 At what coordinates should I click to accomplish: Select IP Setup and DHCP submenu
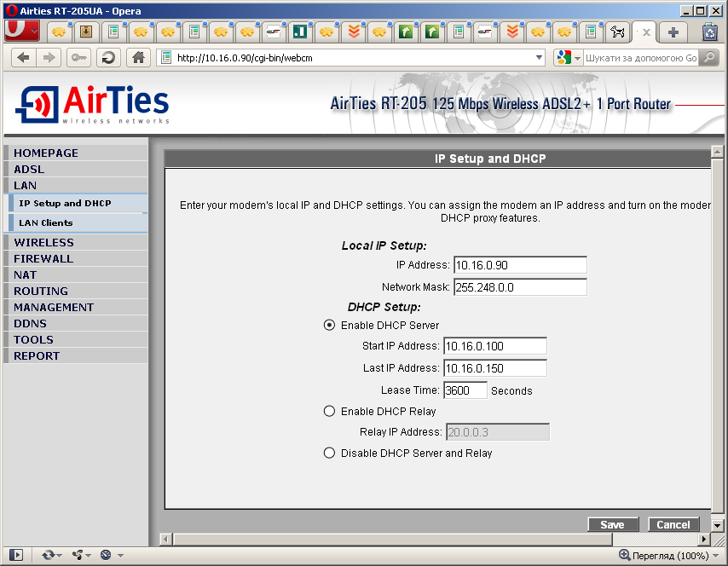tap(78, 204)
